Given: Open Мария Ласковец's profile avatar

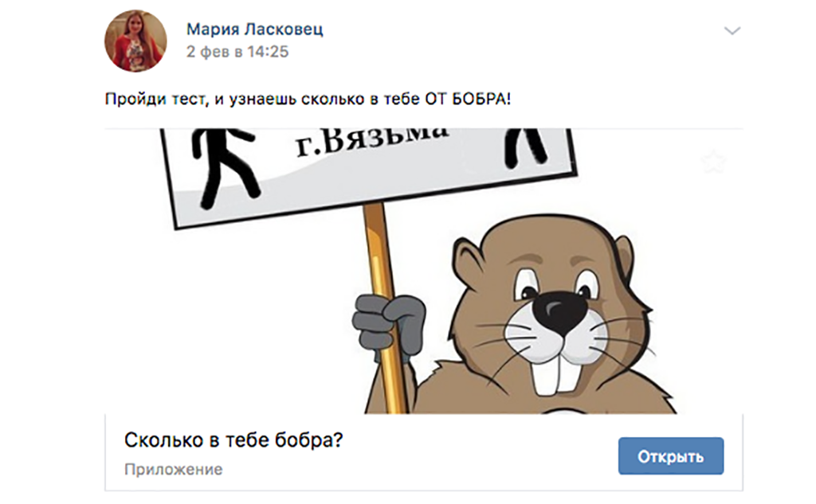Looking at the screenshot, I should [135, 41].
